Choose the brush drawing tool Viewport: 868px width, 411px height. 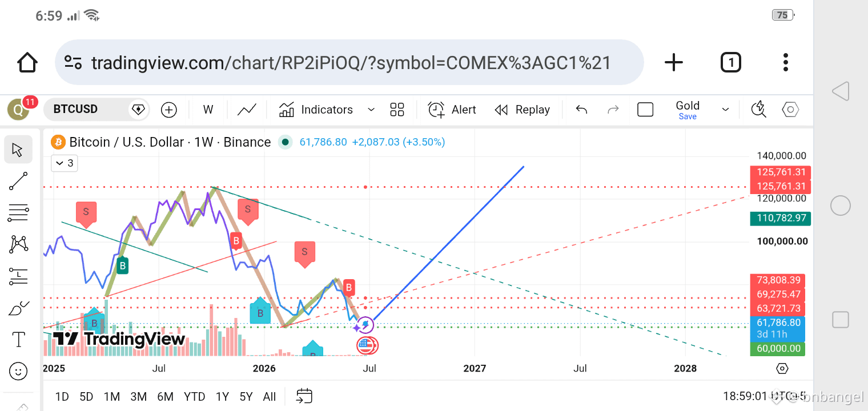tap(18, 308)
